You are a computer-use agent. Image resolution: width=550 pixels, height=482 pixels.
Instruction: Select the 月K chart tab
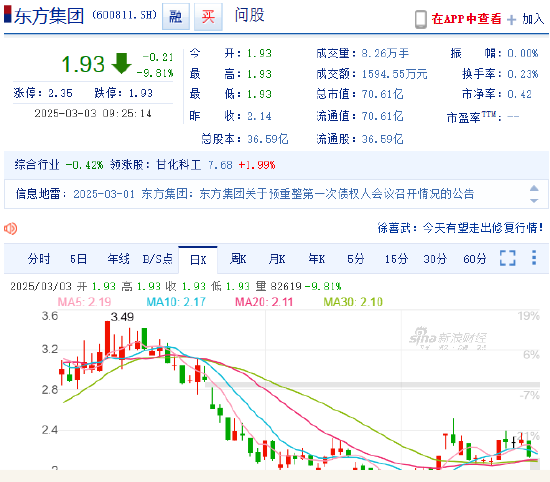[277, 259]
